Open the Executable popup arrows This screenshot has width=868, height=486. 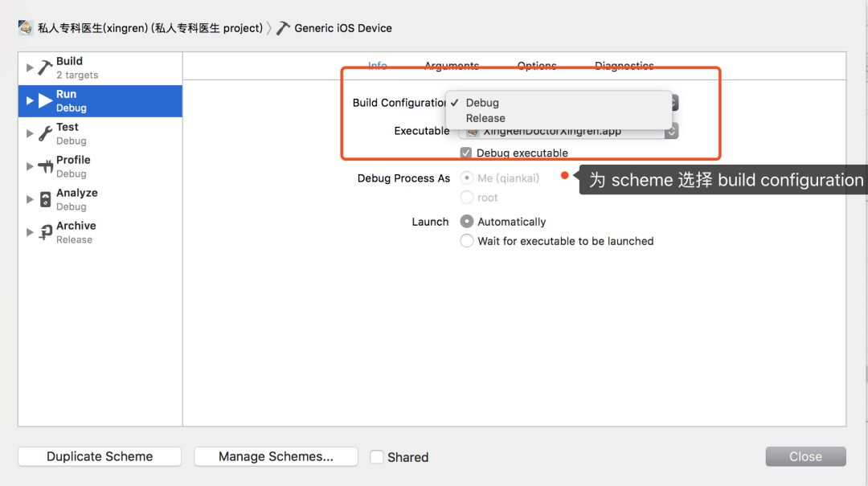click(671, 132)
